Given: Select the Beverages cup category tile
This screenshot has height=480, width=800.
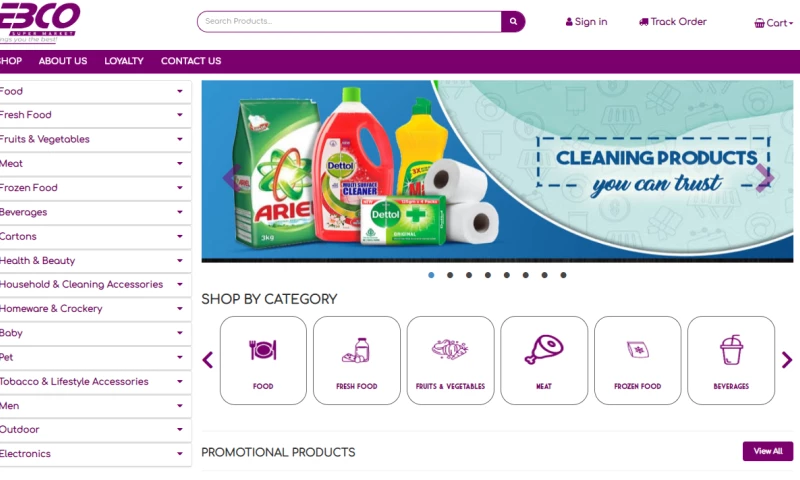Looking at the screenshot, I should (731, 360).
